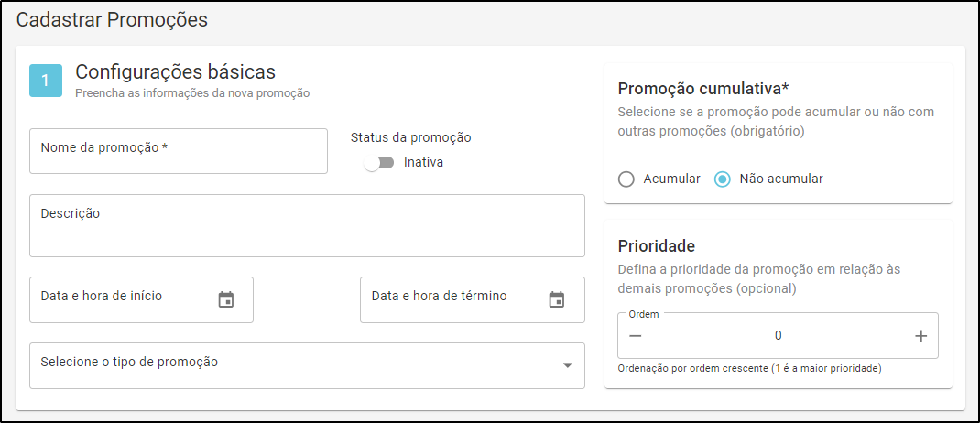Screen dimensions: 980x423
Task: Click the Ordem value showing 0
Action: pos(779,335)
